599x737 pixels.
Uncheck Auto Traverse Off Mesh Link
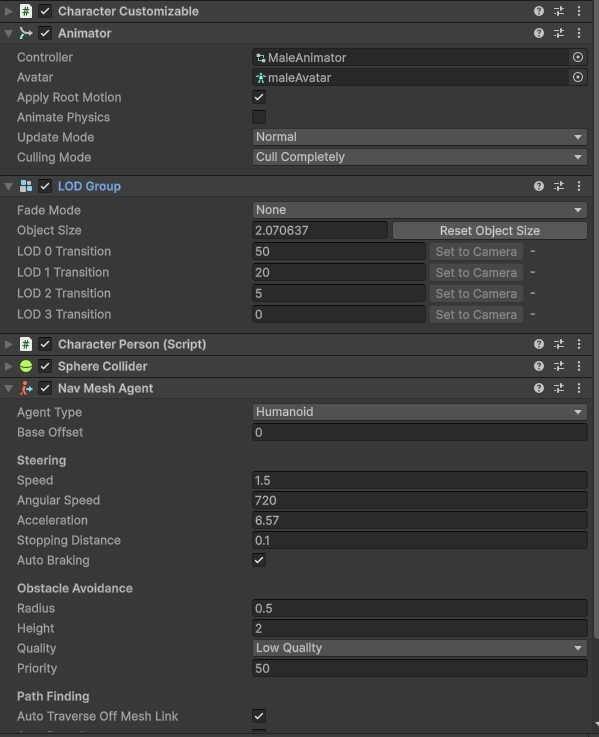259,716
